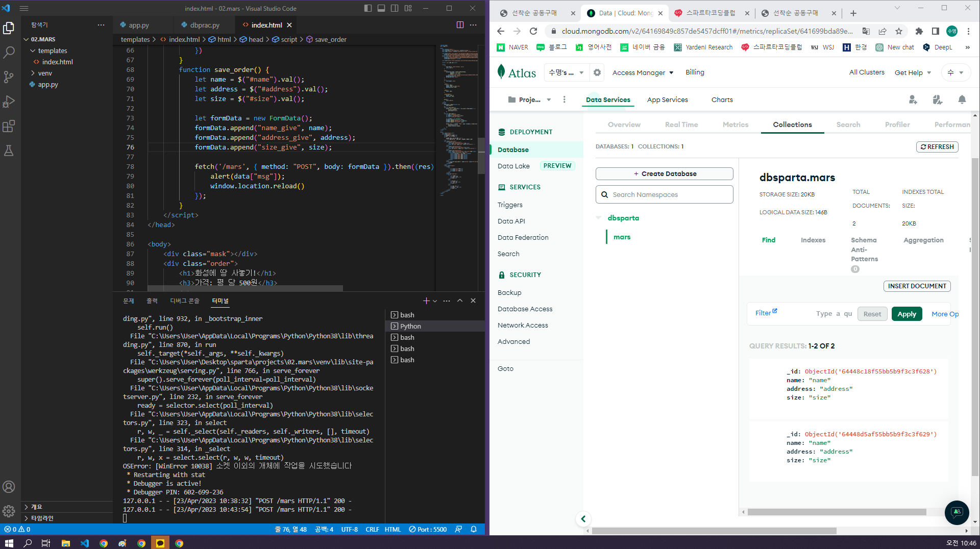Open the Atlas Metrics tab
The image size is (980, 549).
(x=736, y=124)
